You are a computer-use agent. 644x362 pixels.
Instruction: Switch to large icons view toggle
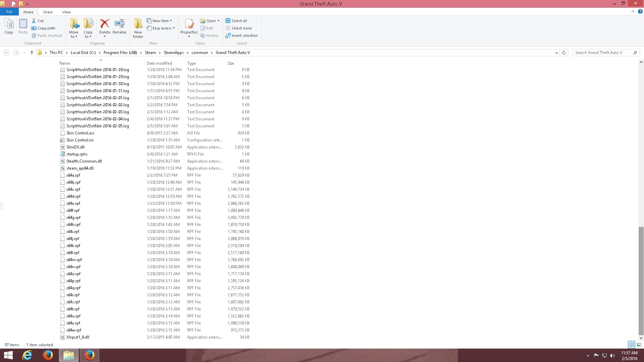click(x=639, y=345)
